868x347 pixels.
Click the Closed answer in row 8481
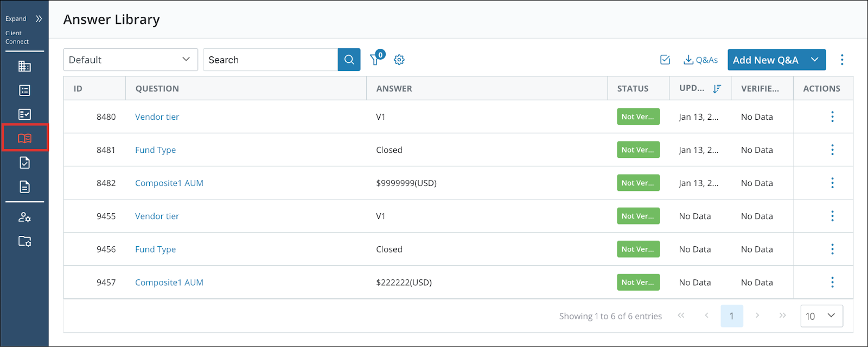point(389,150)
